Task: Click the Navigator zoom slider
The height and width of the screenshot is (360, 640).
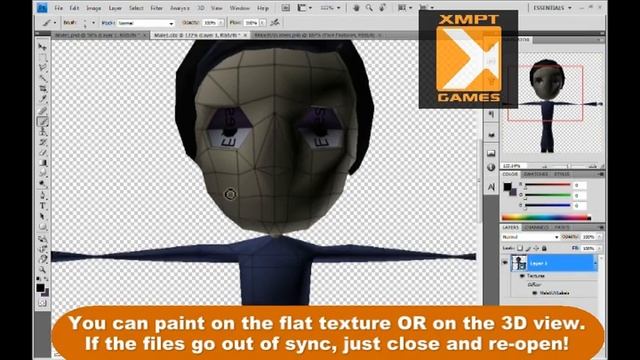Action: (567, 166)
